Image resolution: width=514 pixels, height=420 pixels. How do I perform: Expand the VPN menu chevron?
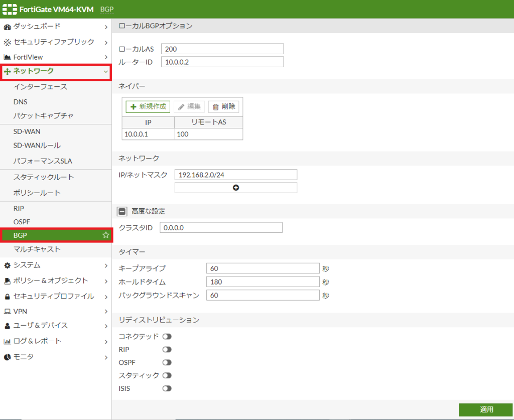(x=105, y=311)
